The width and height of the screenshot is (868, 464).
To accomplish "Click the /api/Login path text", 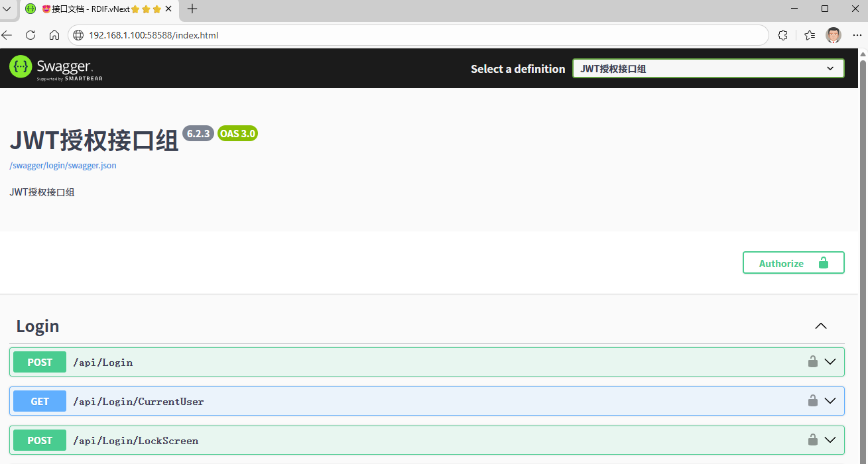I will [x=103, y=363].
